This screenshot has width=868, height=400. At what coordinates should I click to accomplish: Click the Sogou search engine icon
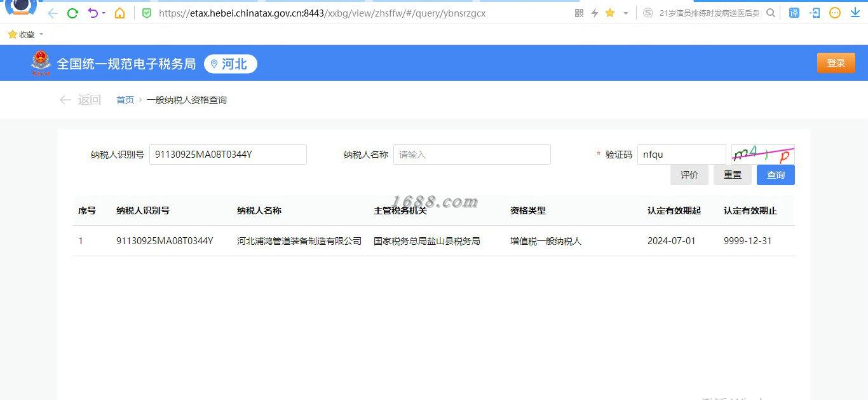(x=648, y=13)
